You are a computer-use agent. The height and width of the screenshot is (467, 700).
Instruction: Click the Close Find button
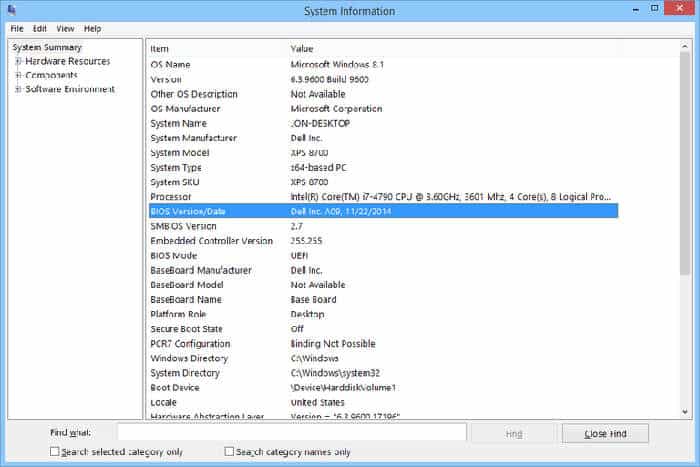pyautogui.click(x=605, y=432)
